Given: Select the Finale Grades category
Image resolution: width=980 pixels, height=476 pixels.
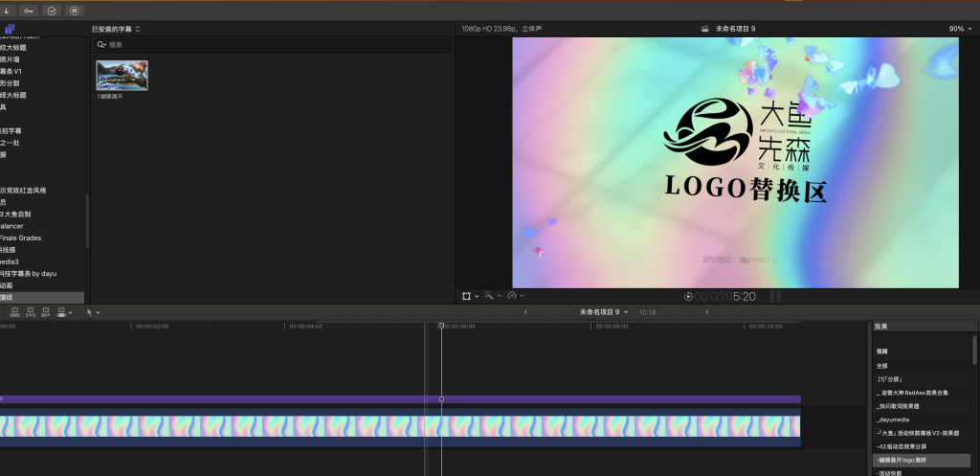Looking at the screenshot, I should click(21, 238).
